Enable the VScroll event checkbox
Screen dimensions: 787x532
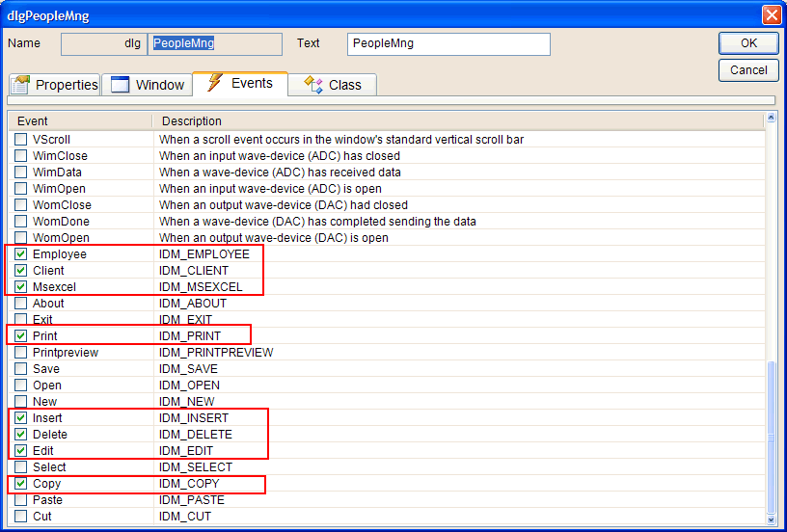click(x=20, y=140)
